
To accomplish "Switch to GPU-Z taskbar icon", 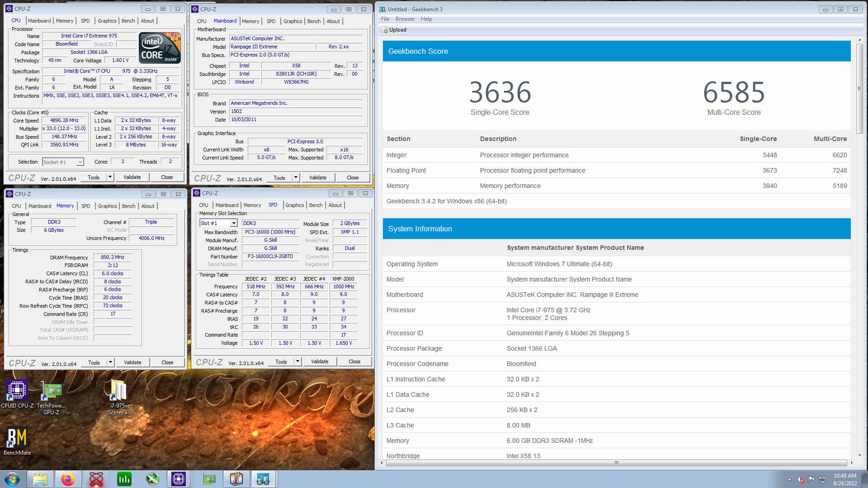I will (208, 479).
